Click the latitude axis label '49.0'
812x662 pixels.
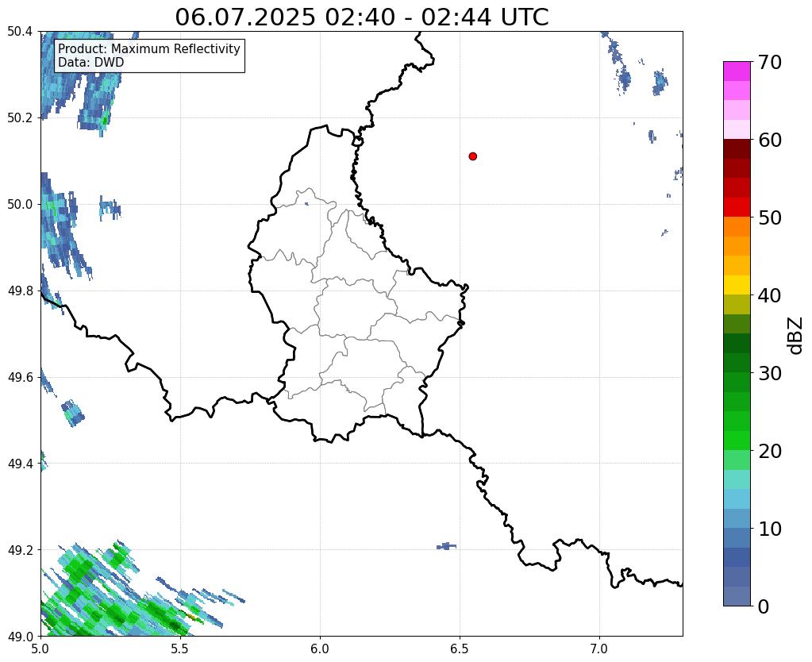point(20,637)
